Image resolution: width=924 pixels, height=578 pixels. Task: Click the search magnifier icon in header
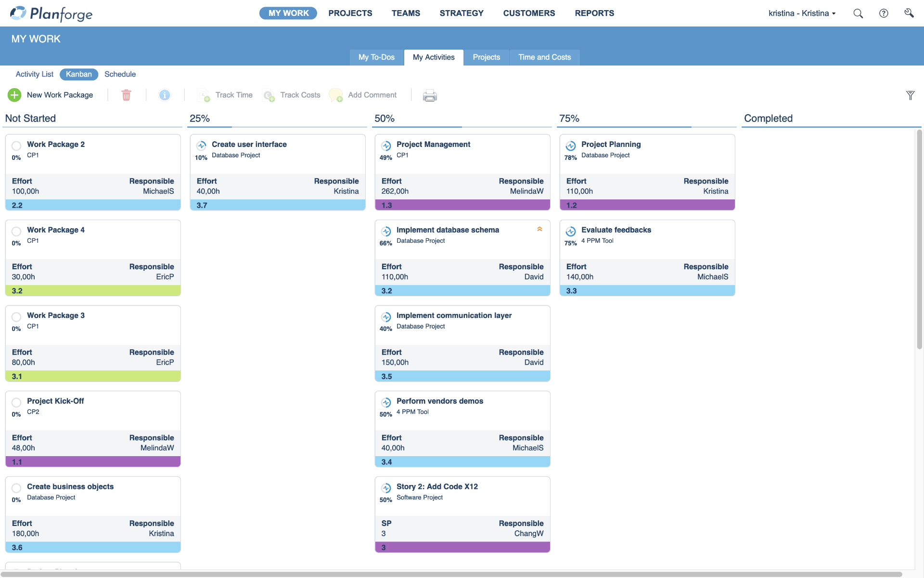(858, 13)
